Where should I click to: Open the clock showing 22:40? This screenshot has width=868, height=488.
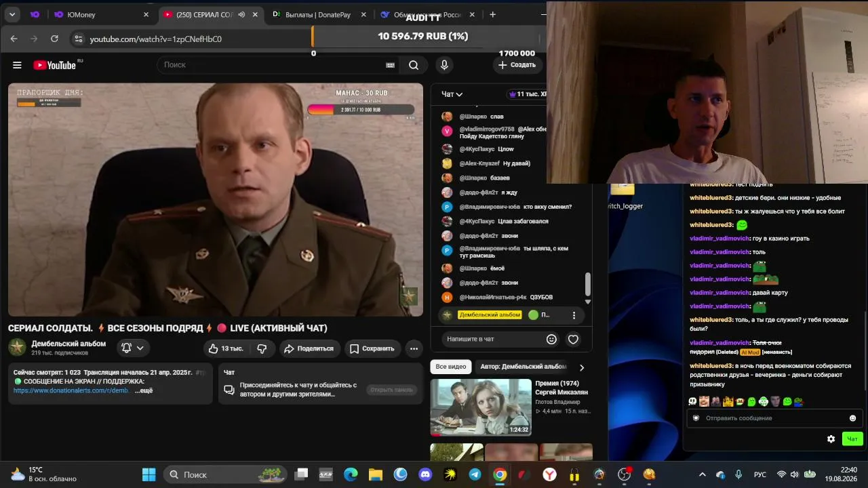(848, 474)
